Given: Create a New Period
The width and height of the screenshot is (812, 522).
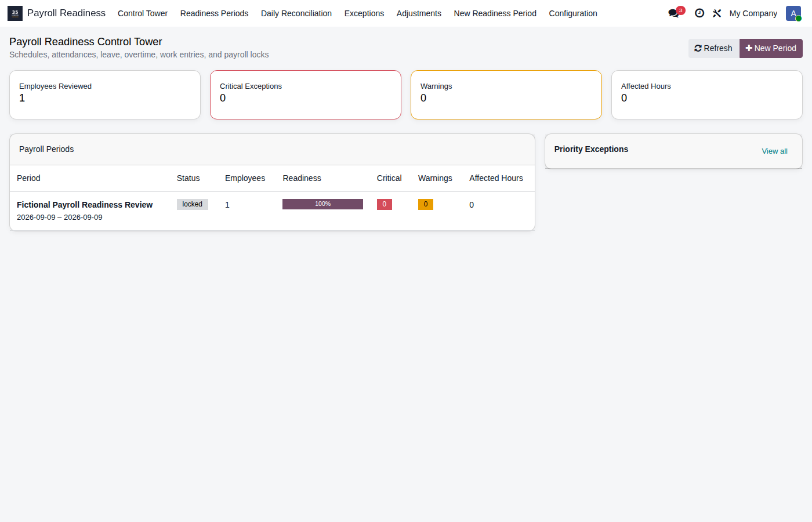Looking at the screenshot, I should click(771, 48).
